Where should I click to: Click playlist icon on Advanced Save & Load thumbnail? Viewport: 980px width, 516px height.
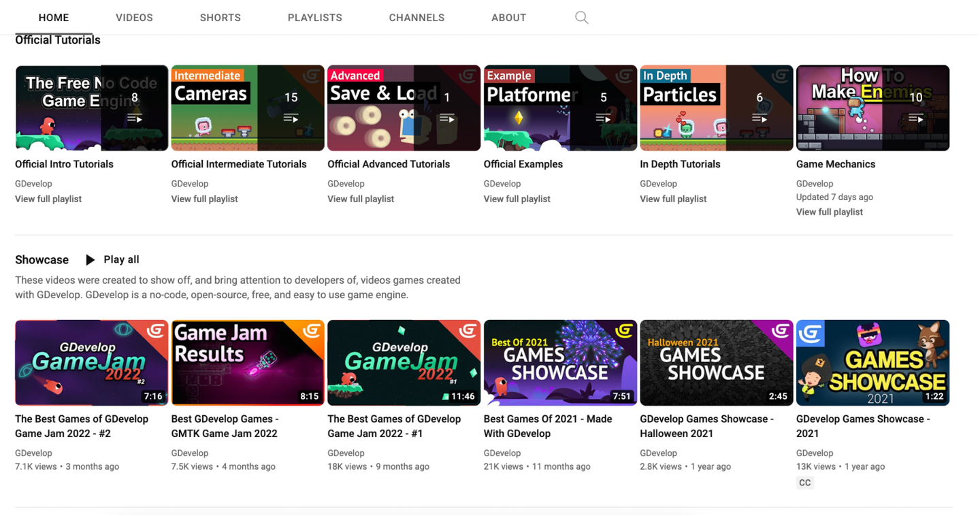pos(447,119)
